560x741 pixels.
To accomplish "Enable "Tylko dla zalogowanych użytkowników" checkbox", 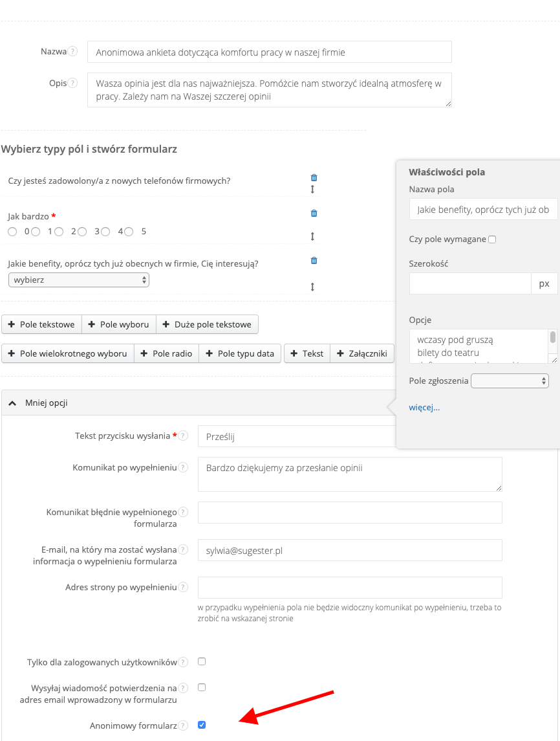I will pyautogui.click(x=202, y=661).
